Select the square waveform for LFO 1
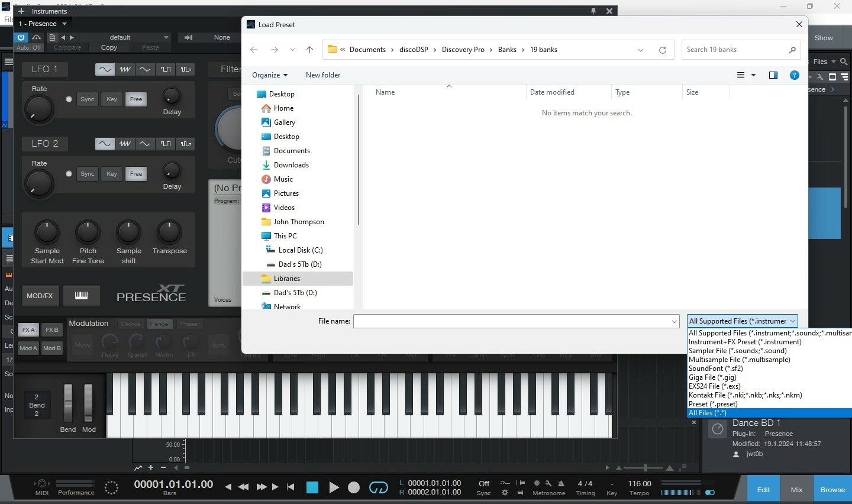The height and width of the screenshot is (504, 852). (x=166, y=69)
